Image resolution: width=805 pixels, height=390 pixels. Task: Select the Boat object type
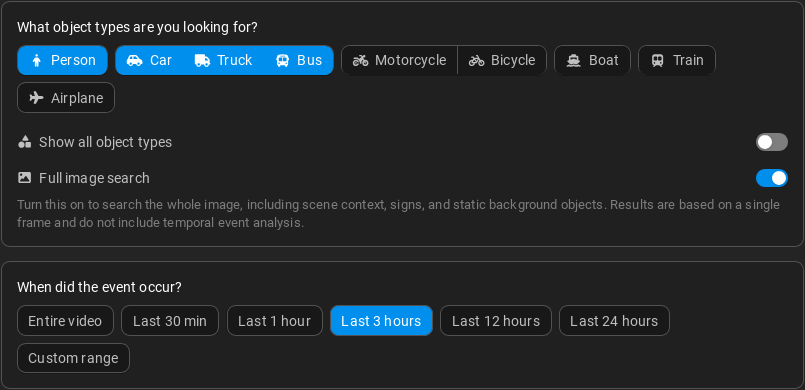coord(592,60)
